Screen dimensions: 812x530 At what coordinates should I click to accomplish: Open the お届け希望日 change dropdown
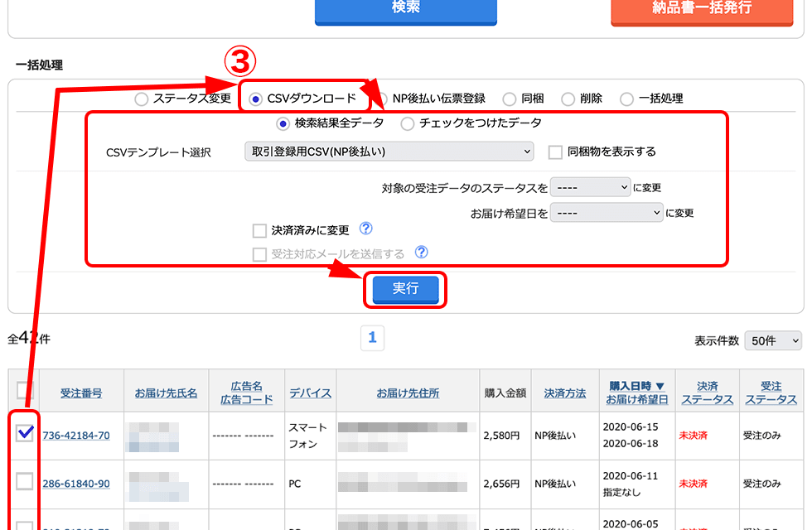pos(607,213)
